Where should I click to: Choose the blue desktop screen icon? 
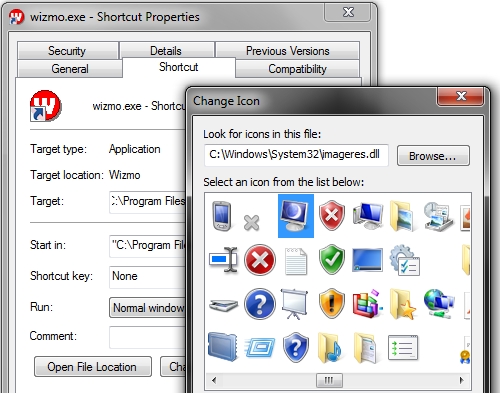[367, 260]
